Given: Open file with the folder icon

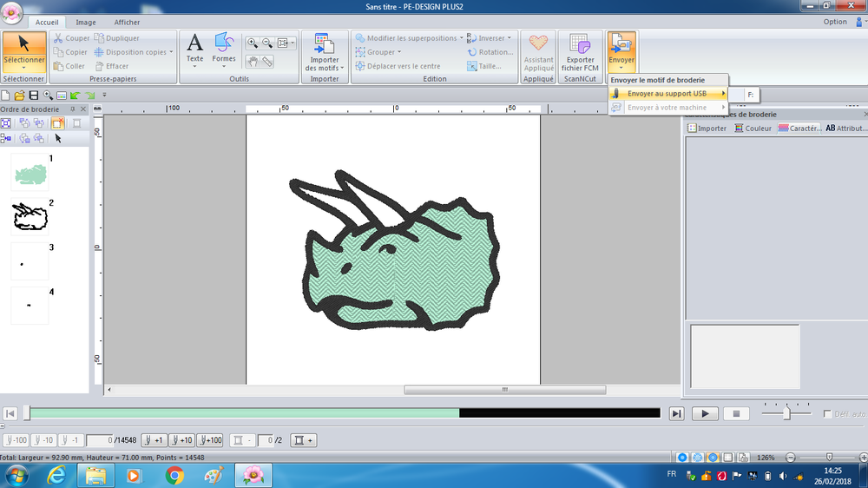Looking at the screenshot, I should coord(19,95).
